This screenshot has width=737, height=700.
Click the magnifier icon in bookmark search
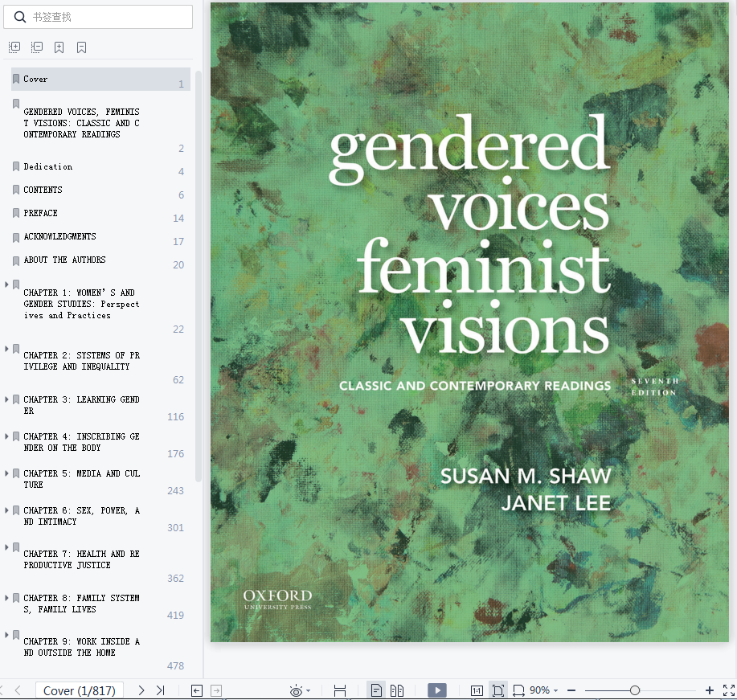[20, 17]
